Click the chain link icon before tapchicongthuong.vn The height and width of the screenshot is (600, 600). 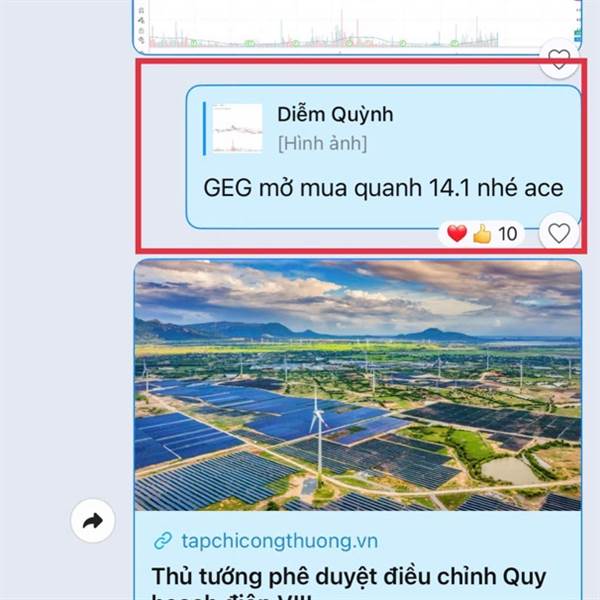[163, 541]
